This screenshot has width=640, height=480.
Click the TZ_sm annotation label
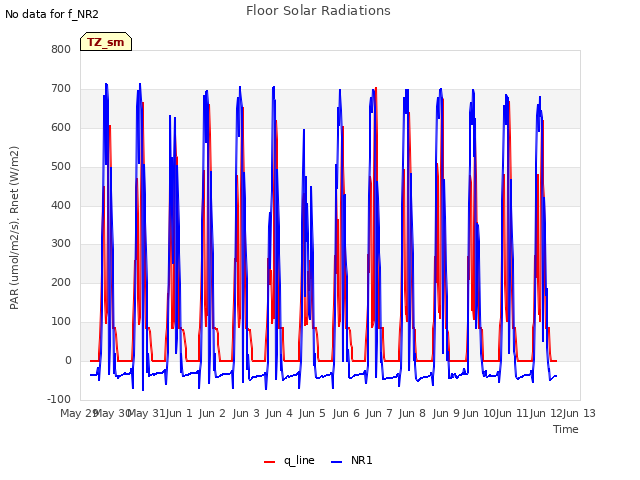point(106,42)
